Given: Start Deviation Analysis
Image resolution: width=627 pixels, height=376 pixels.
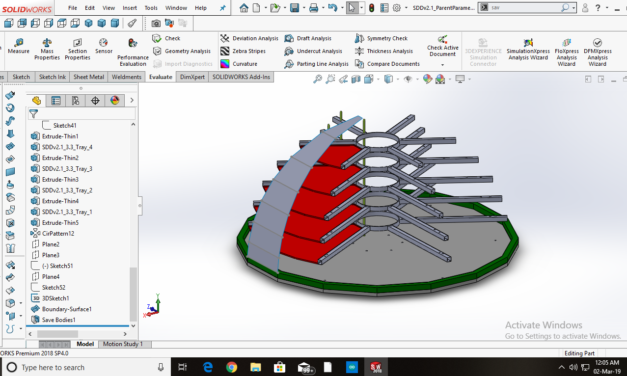Looking at the screenshot, I should (249, 38).
